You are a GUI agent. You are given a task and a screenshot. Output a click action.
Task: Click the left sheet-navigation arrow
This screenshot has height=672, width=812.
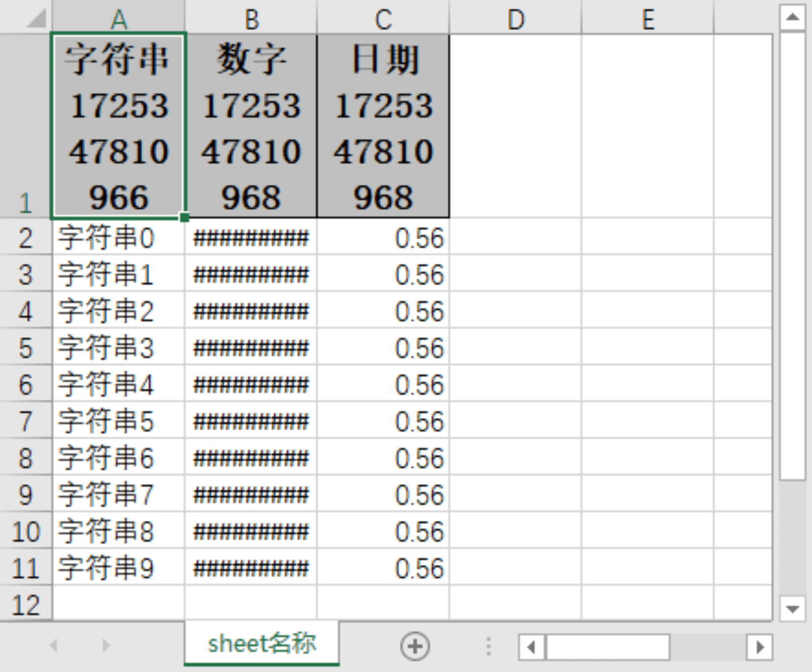tap(53, 646)
